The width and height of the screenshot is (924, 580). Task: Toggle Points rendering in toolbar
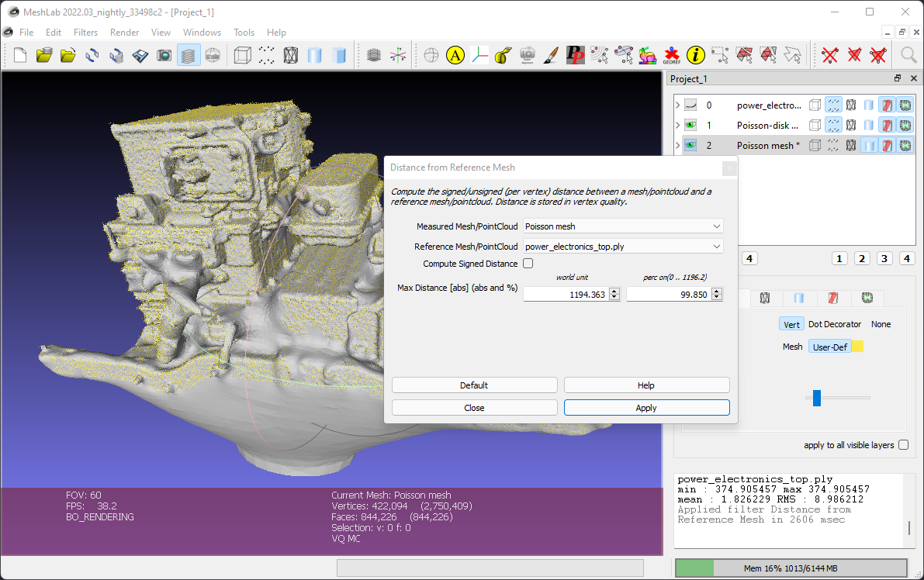(x=266, y=55)
